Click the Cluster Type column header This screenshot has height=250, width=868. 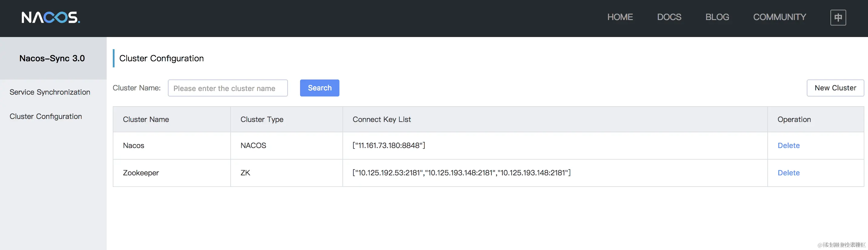pos(286,120)
